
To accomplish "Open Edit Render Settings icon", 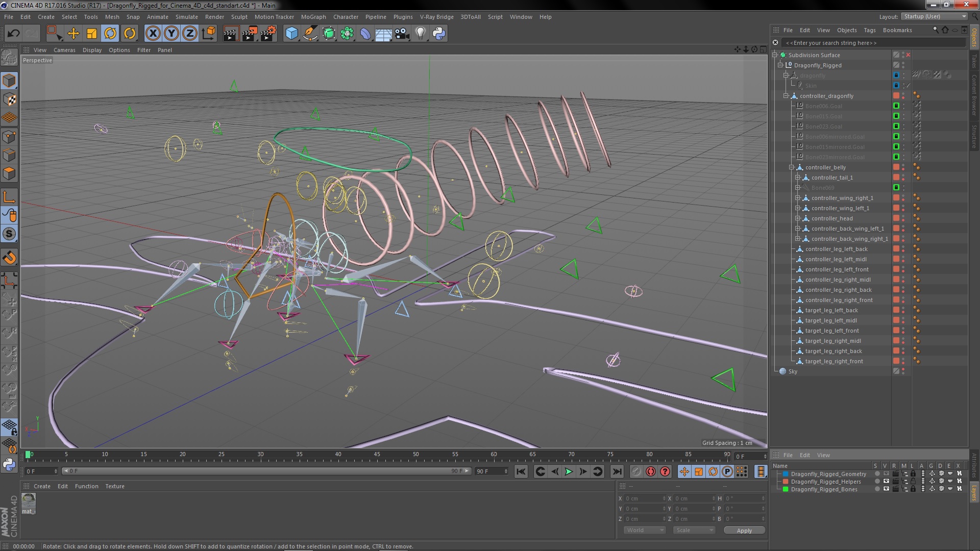I will [268, 34].
